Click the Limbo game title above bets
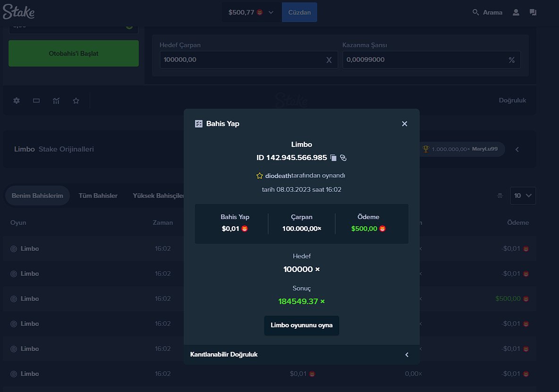The height and width of the screenshot is (392, 559). (24, 149)
